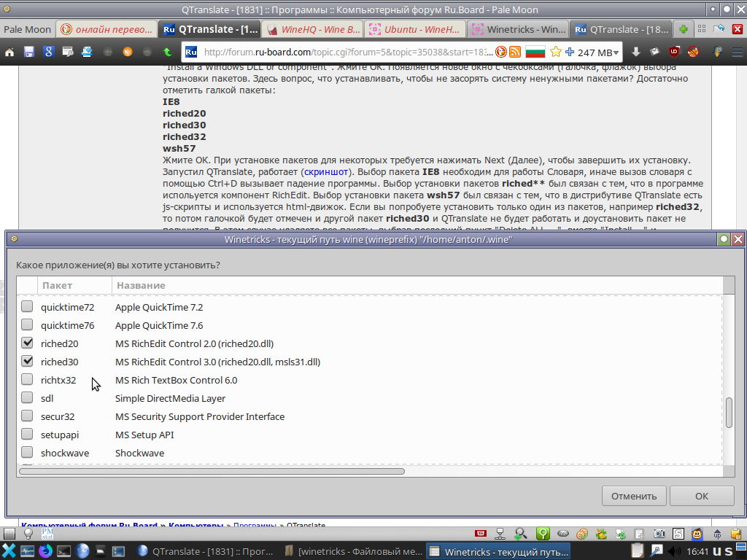This screenshot has width=747, height=560.
Task: Click the keyboard layout 'us' indicator
Action: click(723, 552)
